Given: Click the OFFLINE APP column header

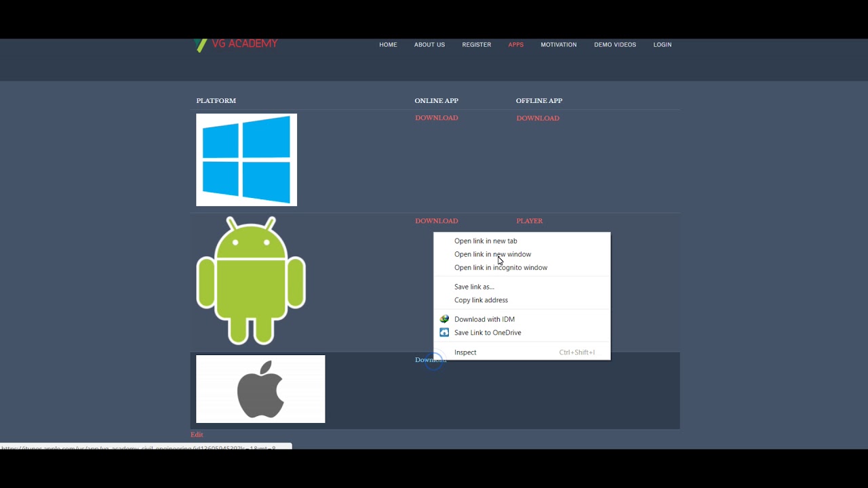Looking at the screenshot, I should [539, 101].
